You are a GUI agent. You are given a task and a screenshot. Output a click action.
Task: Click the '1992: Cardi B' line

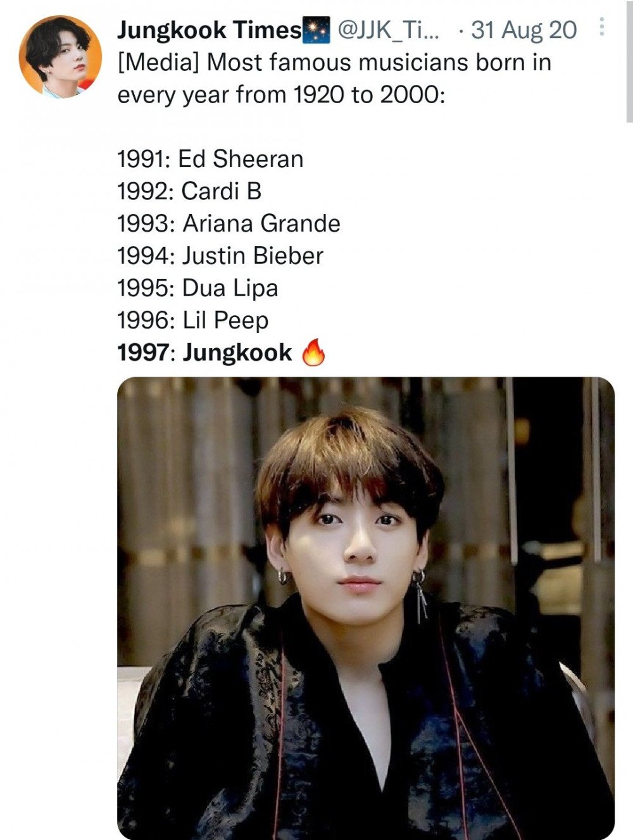point(189,191)
